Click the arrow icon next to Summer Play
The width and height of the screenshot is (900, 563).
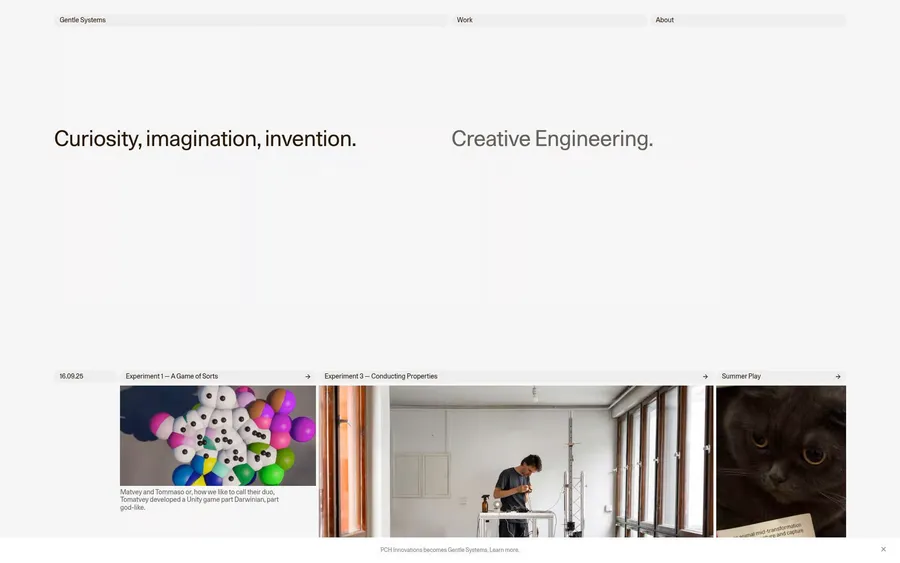tap(838, 377)
